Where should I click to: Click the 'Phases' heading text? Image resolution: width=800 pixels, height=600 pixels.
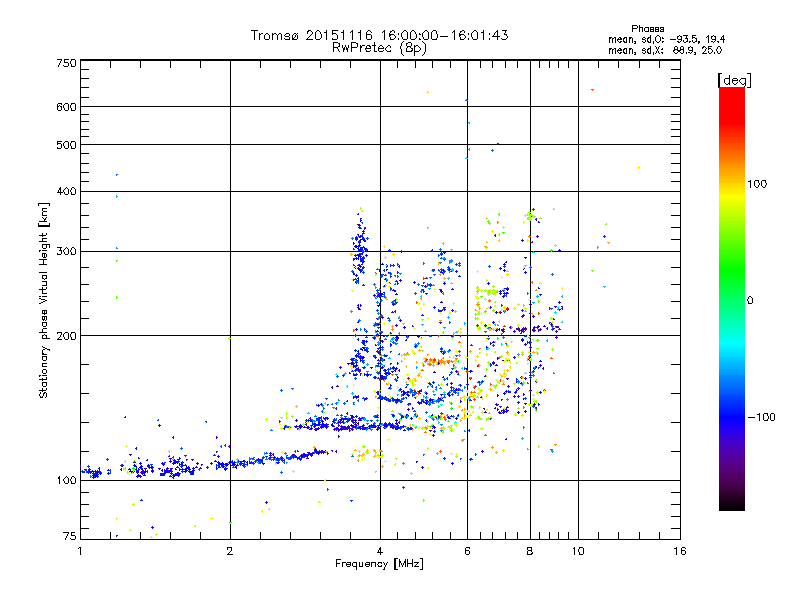tap(647, 29)
